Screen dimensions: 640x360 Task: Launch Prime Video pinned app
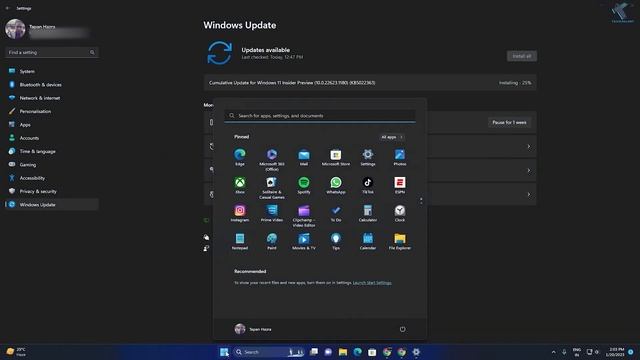[272, 213]
